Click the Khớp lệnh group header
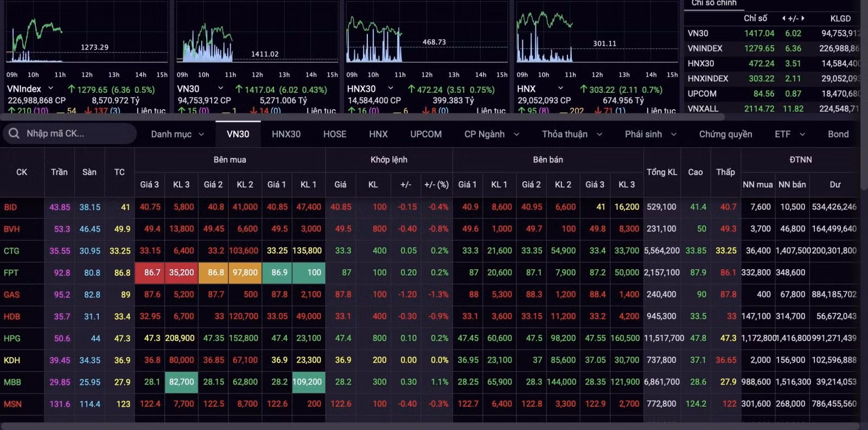This screenshot has width=868, height=430. coord(389,160)
